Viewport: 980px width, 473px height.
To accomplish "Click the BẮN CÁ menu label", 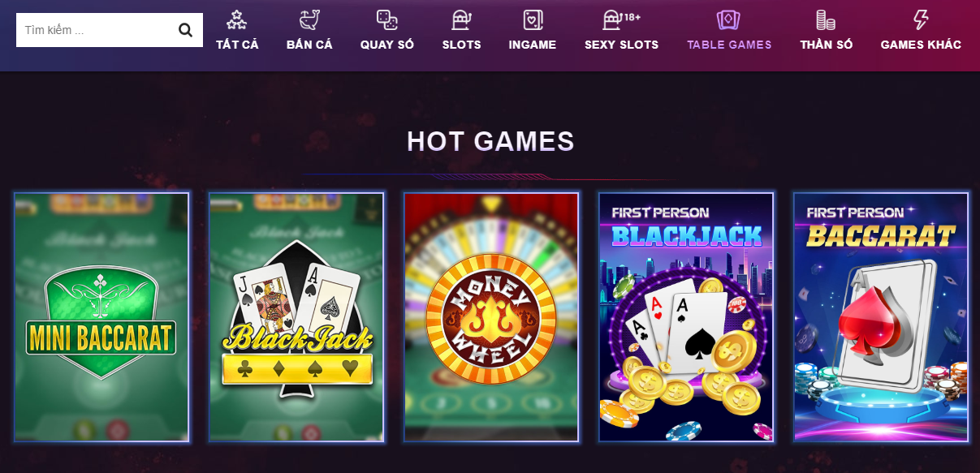I will coord(309,45).
